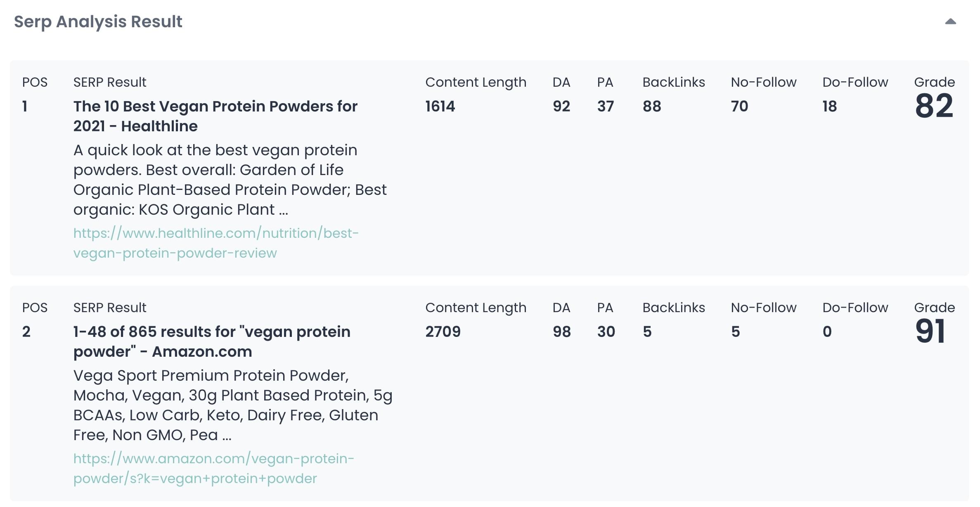This screenshot has height=507, width=980.
Task: Click the Serp Analysis Result heading
Action: click(x=98, y=21)
